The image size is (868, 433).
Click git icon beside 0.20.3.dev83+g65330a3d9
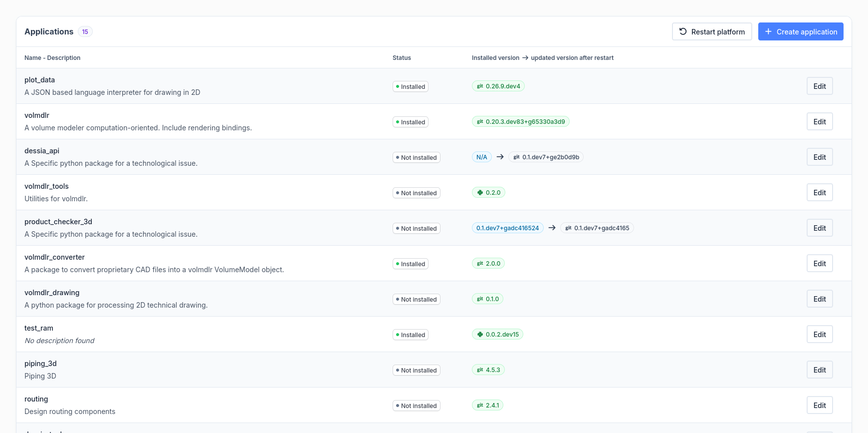480,122
